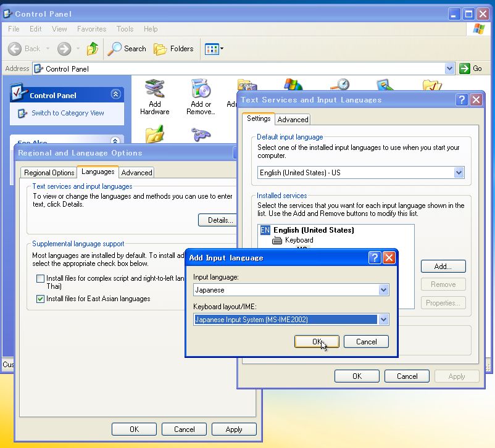
Task: Click the Properties... button in Installed services
Action: [443, 303]
